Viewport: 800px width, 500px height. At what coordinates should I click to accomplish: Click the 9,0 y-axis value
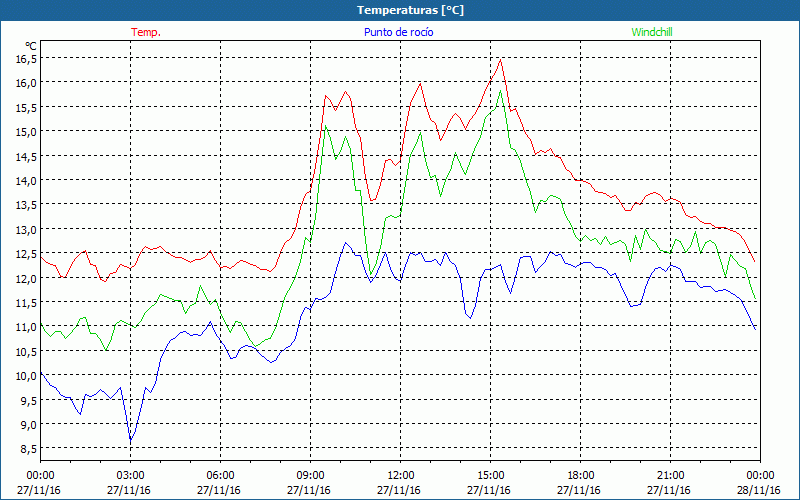[x=29, y=424]
